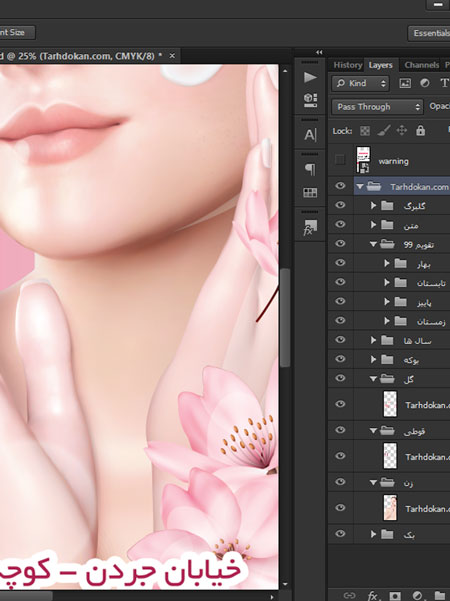Open the Essentials workspace button
Screen dimensions: 450x601
click(429, 33)
